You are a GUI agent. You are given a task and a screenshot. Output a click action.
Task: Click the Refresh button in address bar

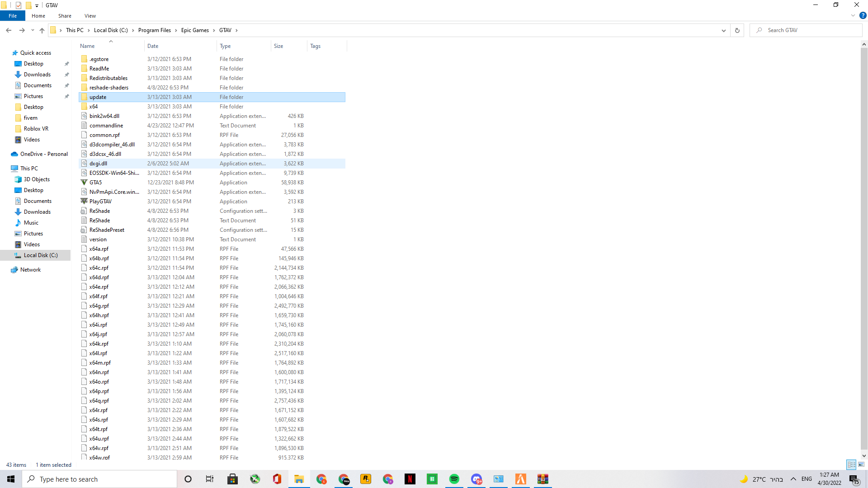[737, 30]
